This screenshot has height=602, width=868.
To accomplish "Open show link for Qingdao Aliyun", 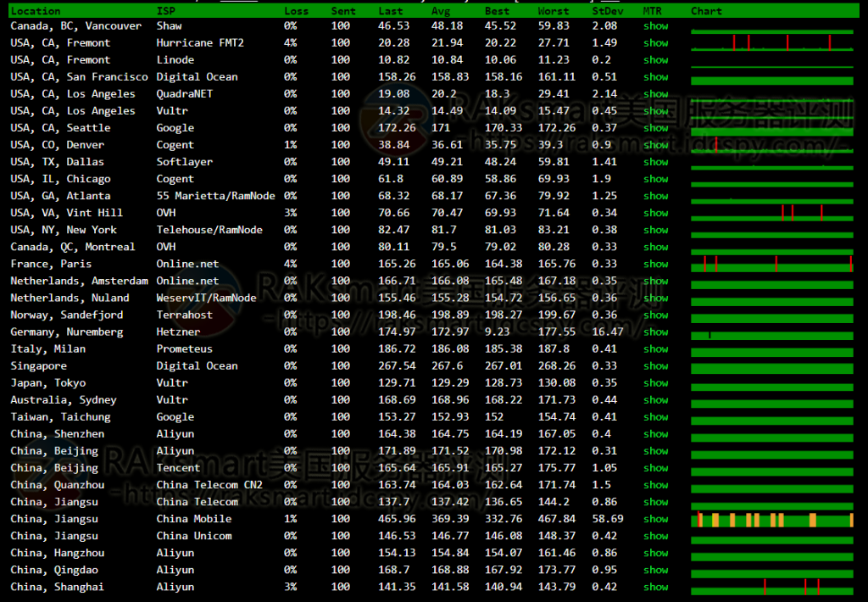I will point(655,570).
